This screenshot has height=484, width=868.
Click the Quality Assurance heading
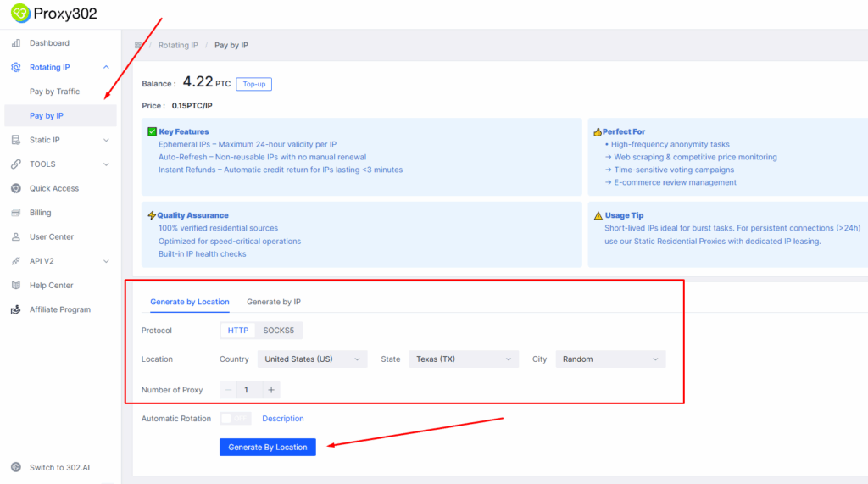192,215
